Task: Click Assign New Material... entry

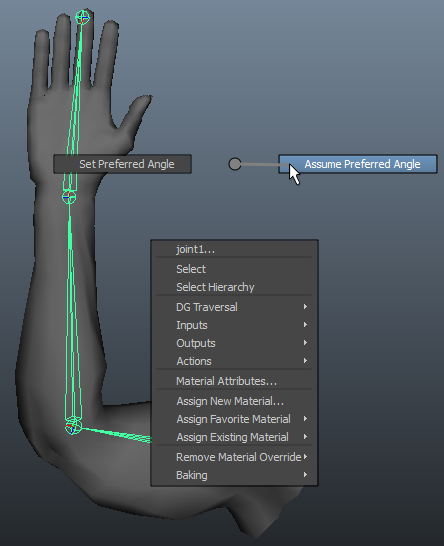Action: click(x=234, y=401)
